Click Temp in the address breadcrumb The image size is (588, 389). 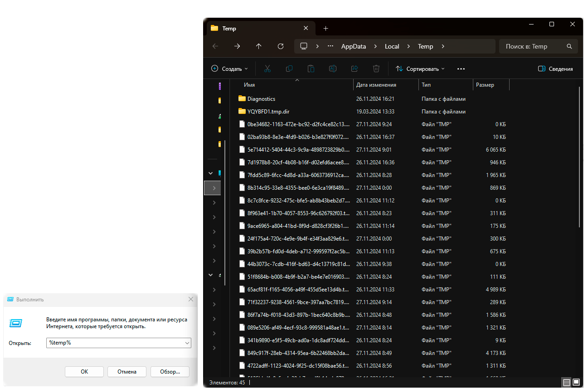pos(425,46)
